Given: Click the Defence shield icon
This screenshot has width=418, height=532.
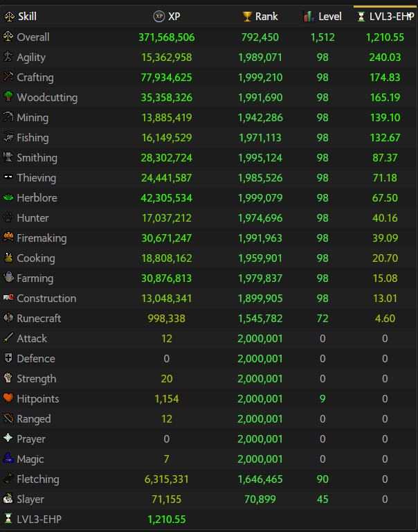Looking at the screenshot, I should tap(8, 357).
